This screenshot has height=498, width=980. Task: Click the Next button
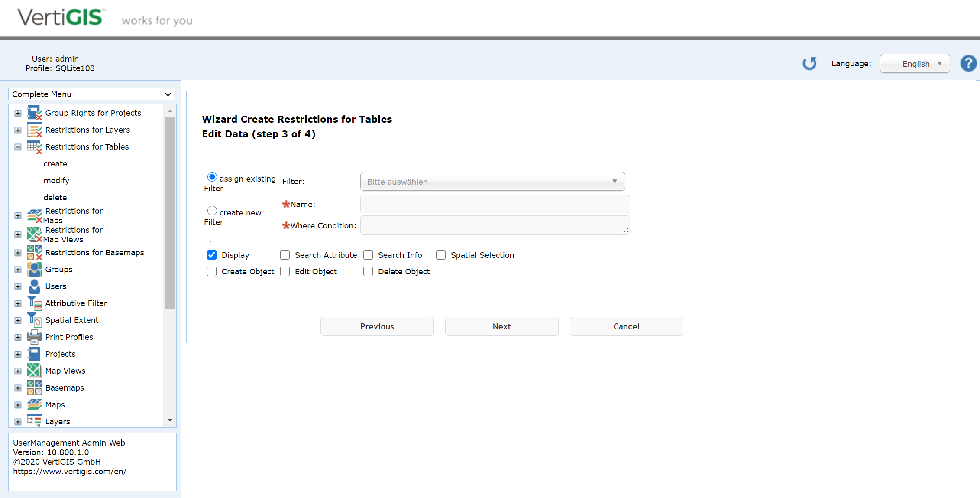click(x=501, y=326)
